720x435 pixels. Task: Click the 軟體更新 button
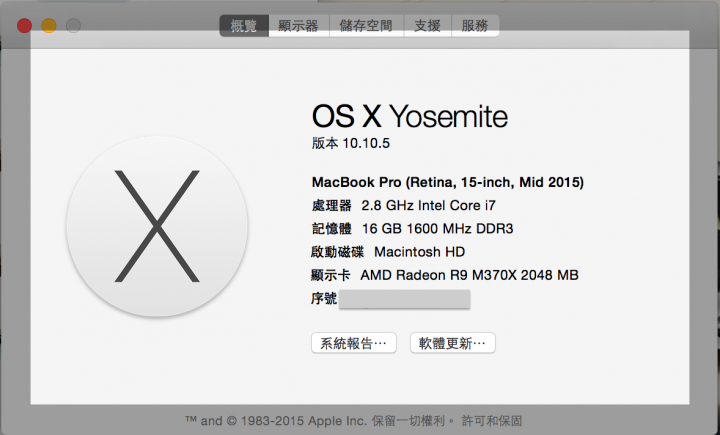pos(452,343)
